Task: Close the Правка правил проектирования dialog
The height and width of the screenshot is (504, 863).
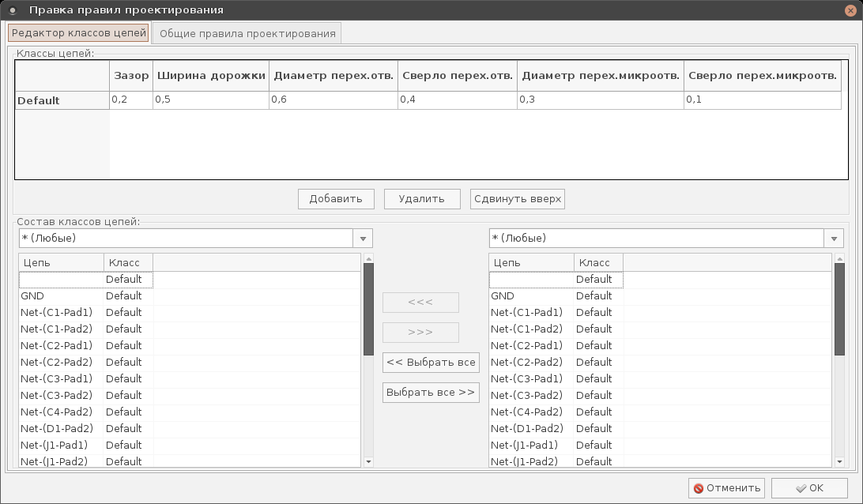Action: tap(850, 10)
